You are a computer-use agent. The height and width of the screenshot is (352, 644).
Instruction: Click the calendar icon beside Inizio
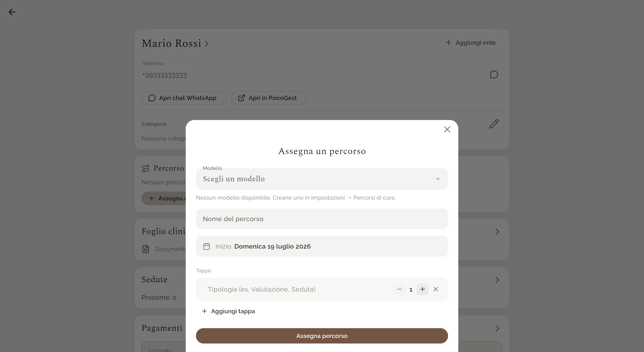(207, 246)
